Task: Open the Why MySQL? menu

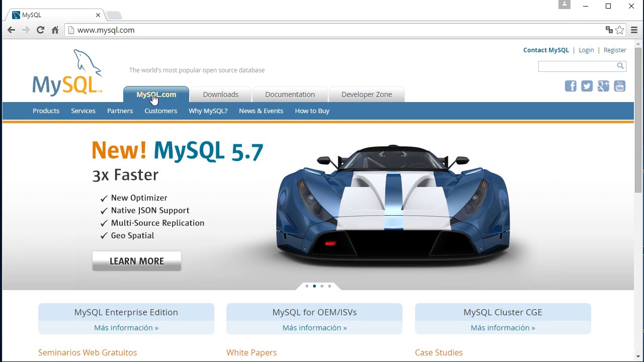Action: pos(208,111)
